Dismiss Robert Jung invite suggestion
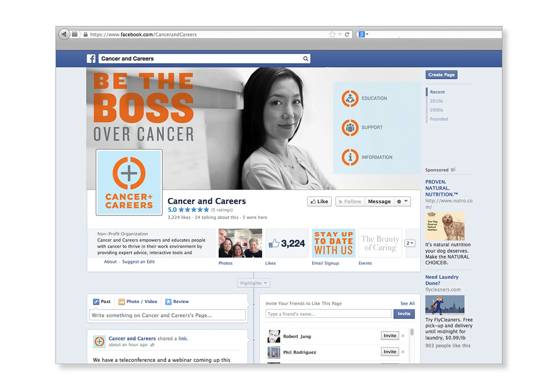 click(403, 336)
